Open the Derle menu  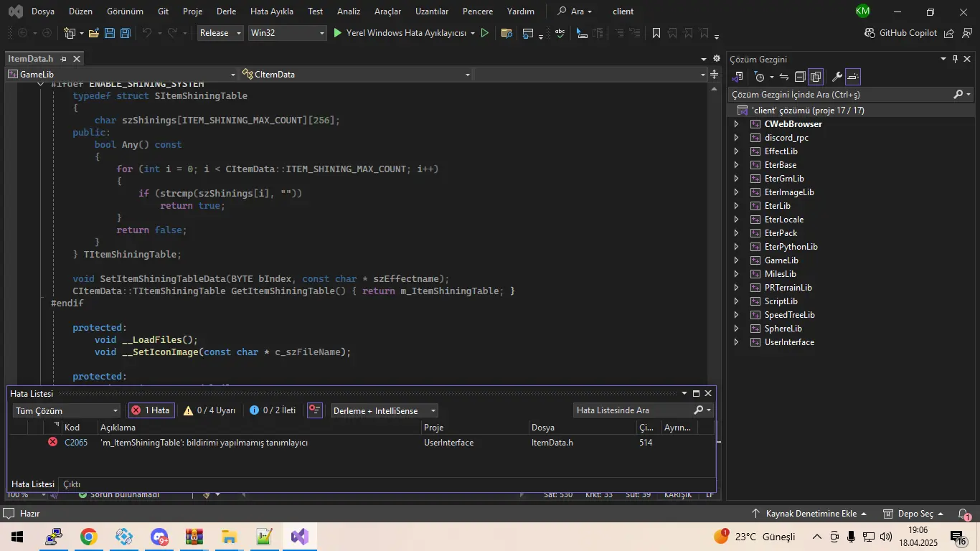point(226,11)
